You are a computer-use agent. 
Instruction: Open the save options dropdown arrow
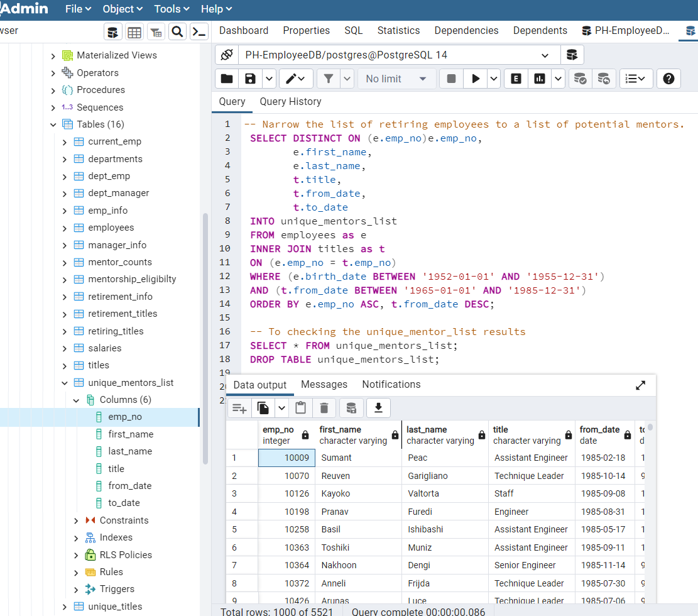pyautogui.click(x=269, y=79)
